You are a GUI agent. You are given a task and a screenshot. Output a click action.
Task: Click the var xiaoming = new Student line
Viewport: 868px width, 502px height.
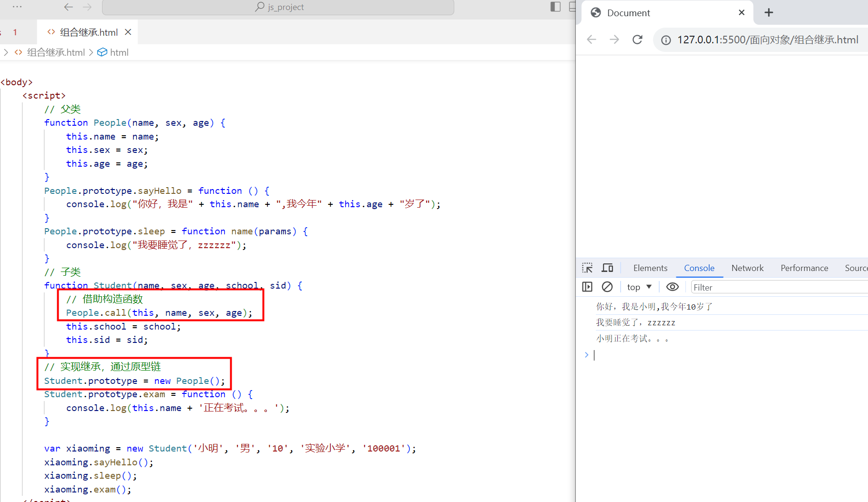230,449
